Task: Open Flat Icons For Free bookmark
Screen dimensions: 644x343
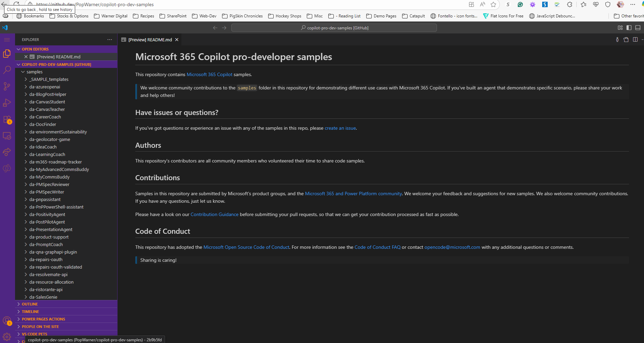Action: point(503,16)
